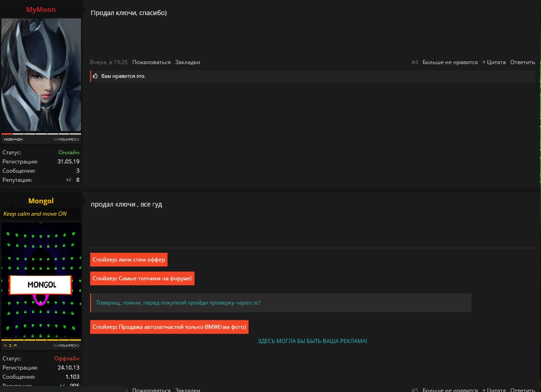
Task: Unlike Mongol's post #5
Action: (x=450, y=390)
